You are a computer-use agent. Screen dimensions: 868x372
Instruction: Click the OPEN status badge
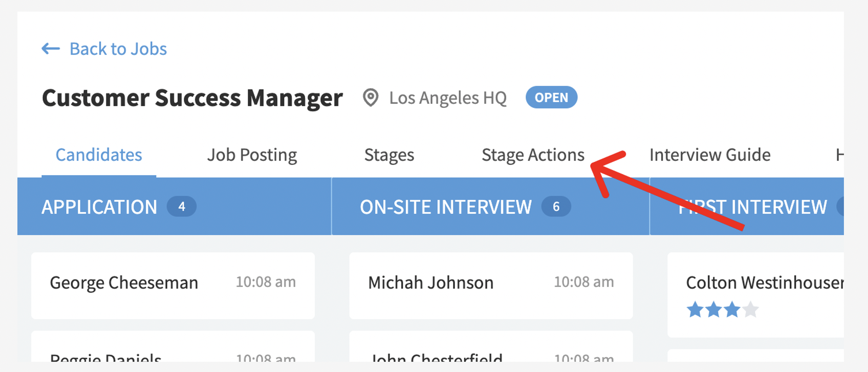click(x=551, y=97)
